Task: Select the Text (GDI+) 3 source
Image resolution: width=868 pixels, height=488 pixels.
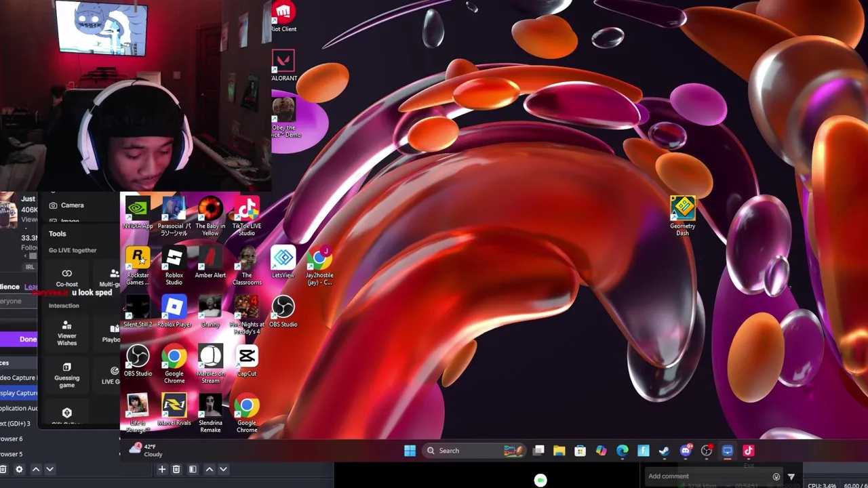Action: (x=17, y=424)
